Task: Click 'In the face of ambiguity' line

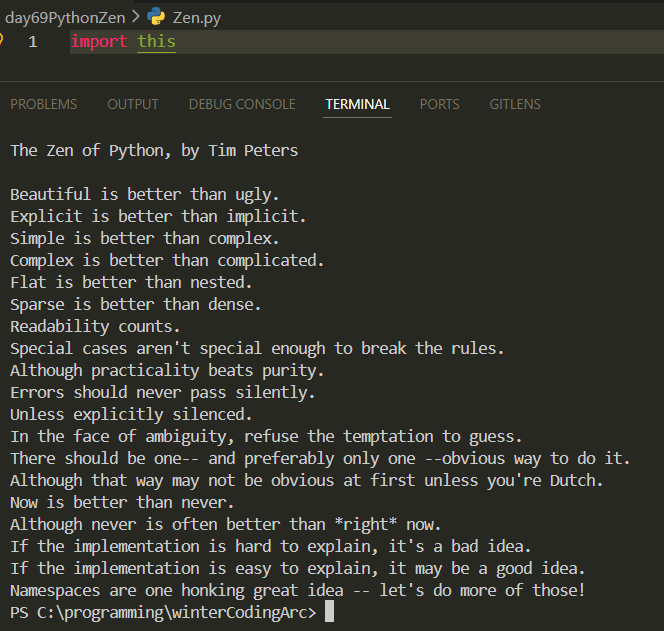Action: (266, 437)
